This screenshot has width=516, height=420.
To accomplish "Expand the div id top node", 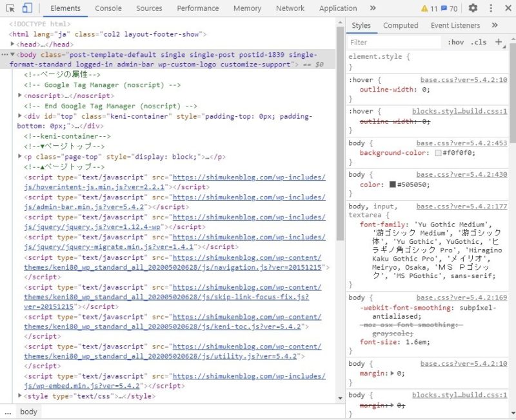I will tap(20, 116).
